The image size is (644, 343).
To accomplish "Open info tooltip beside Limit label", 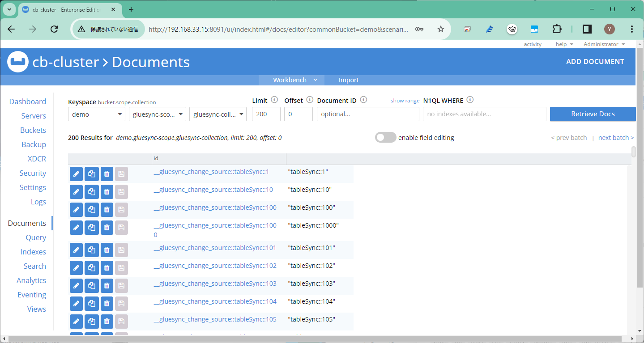I will point(274,100).
